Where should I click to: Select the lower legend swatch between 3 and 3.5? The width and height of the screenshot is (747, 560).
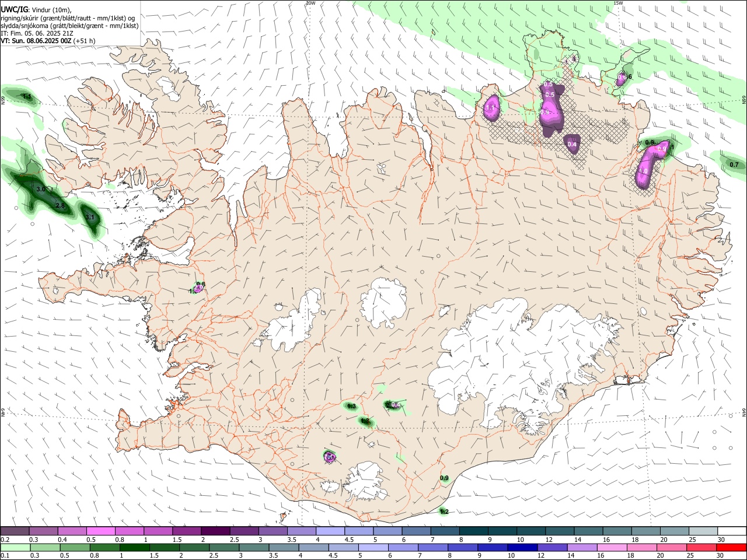tap(254, 547)
